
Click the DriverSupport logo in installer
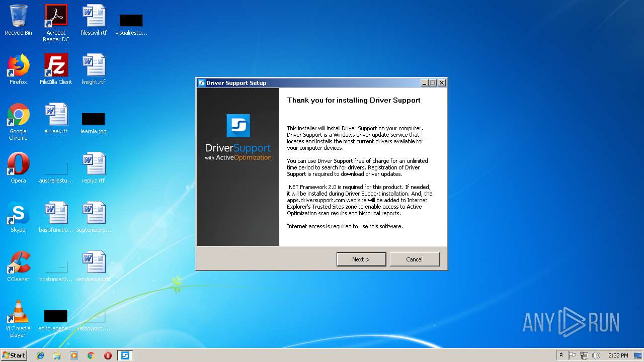click(x=238, y=137)
